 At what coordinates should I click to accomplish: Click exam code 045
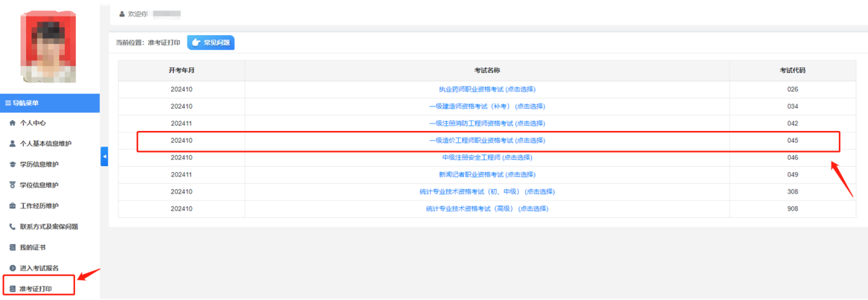pos(792,140)
